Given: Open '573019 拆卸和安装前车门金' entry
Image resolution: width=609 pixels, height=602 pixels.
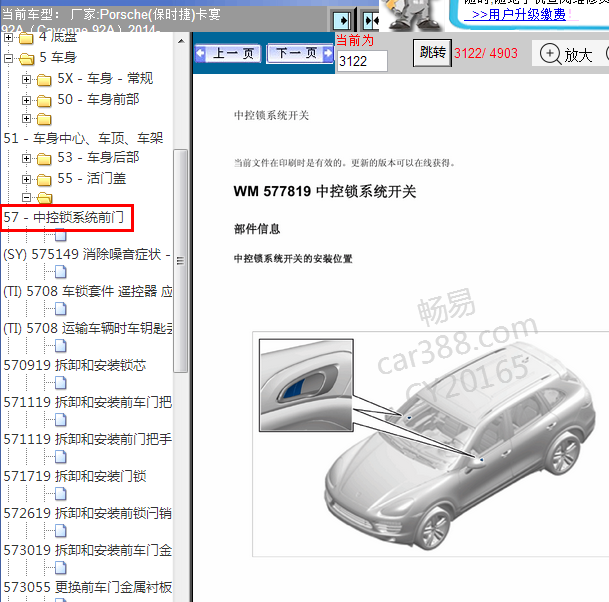Looking at the screenshot, I should coord(87,550).
